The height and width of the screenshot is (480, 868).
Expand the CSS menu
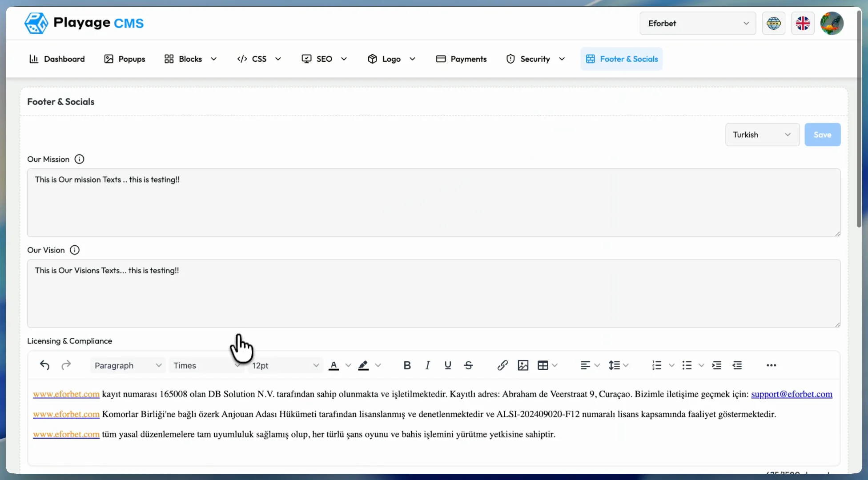coord(259,59)
